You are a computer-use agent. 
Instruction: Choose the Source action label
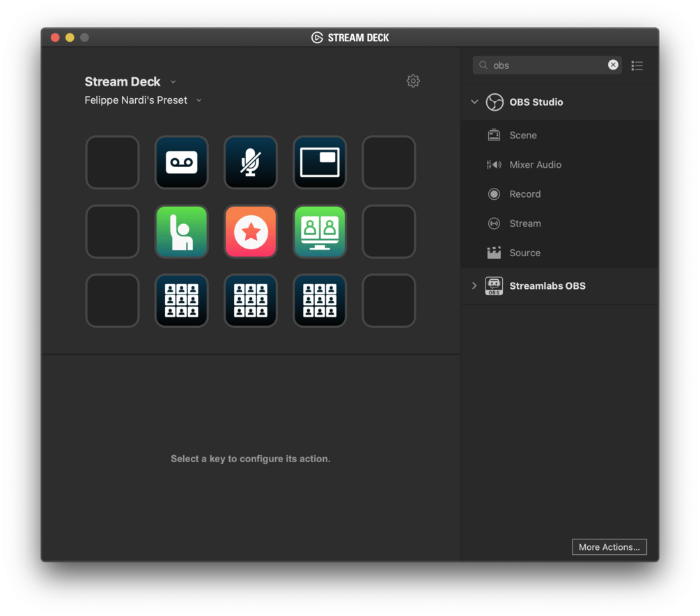525,253
